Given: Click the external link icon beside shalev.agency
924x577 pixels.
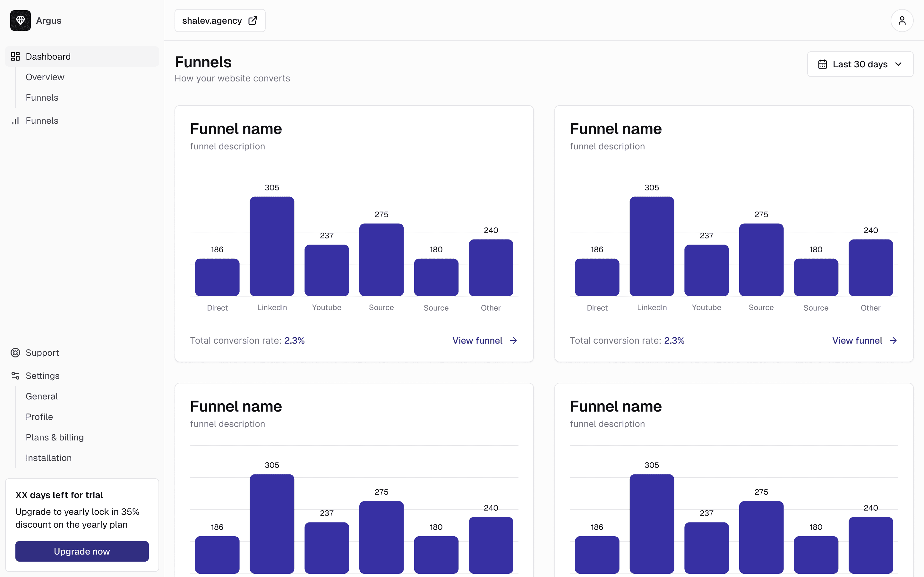Looking at the screenshot, I should [x=252, y=21].
